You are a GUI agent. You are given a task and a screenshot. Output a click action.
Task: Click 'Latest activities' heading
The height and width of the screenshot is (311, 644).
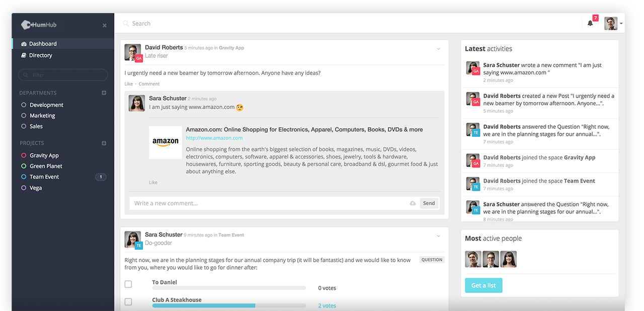[x=489, y=49]
